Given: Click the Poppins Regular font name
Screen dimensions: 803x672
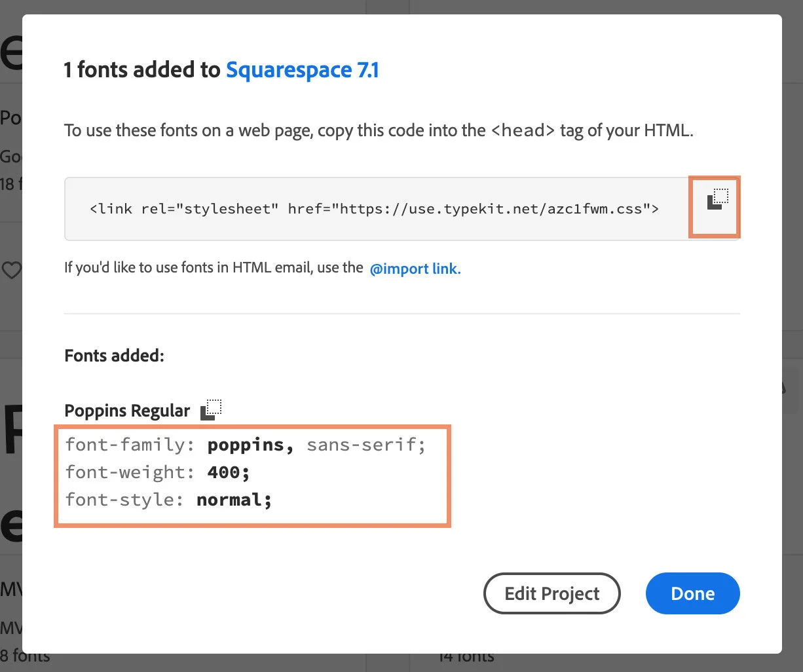Looking at the screenshot, I should click(126, 410).
